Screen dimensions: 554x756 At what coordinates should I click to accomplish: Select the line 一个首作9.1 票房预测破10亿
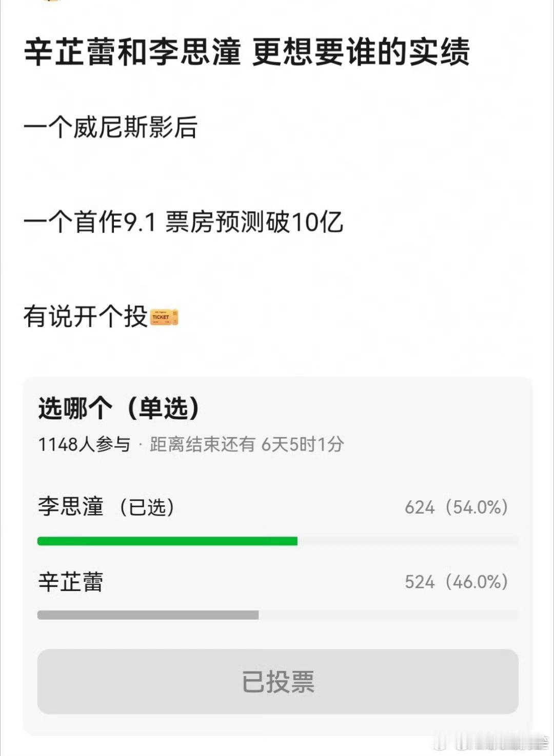[183, 222]
